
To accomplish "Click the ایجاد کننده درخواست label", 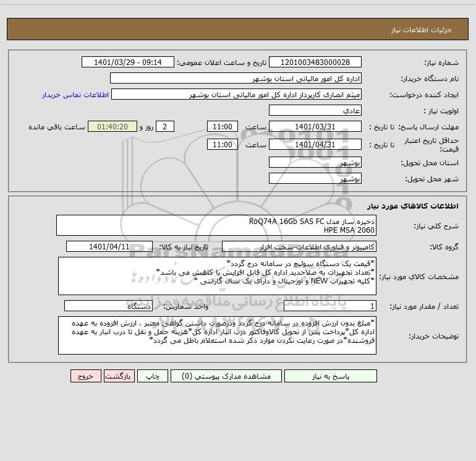I will (424, 95).
